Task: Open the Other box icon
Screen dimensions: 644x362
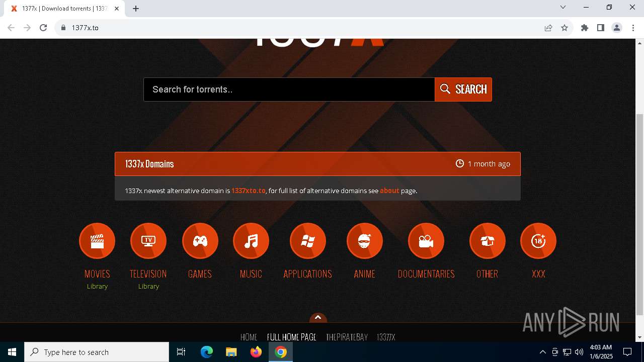Action: coord(488,241)
